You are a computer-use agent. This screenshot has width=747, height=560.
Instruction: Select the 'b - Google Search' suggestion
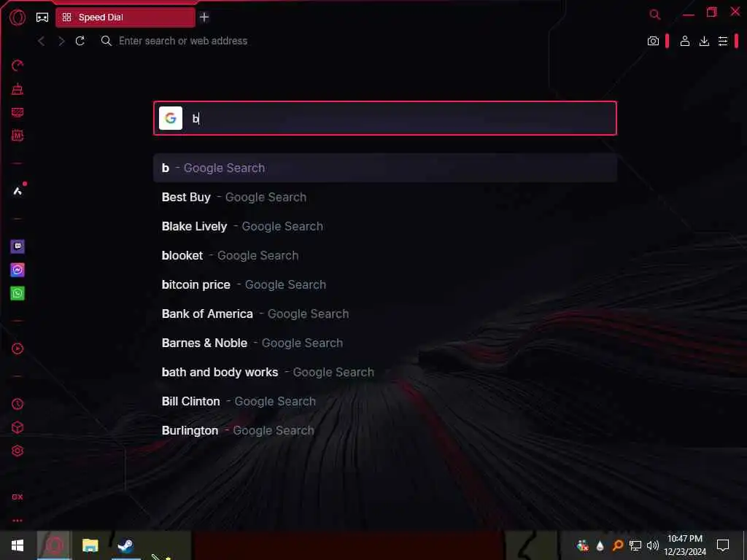[x=385, y=168]
